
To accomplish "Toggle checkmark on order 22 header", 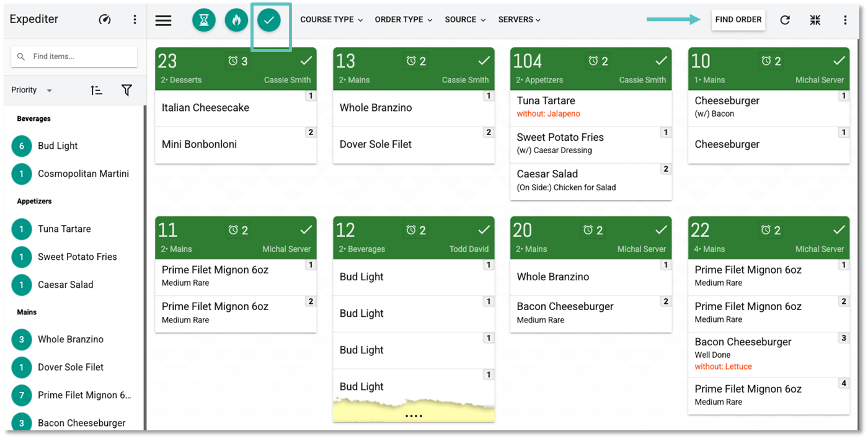I will tap(839, 230).
